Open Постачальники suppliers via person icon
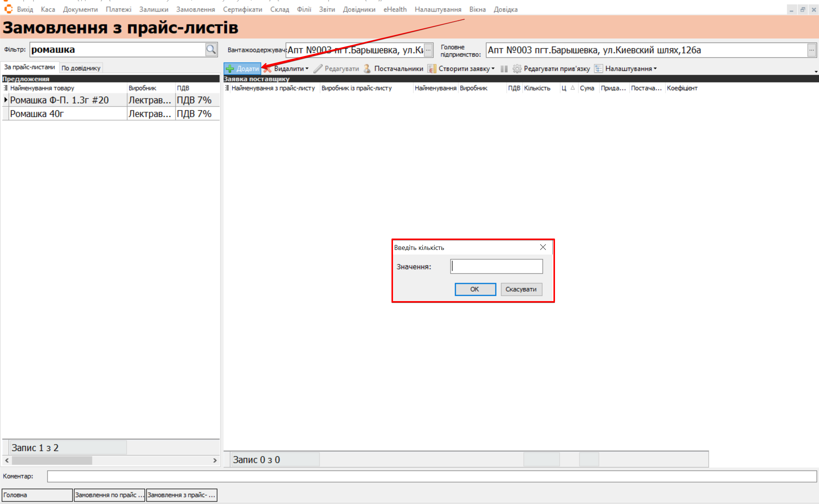Viewport: 819px width, 504px height. [x=367, y=69]
